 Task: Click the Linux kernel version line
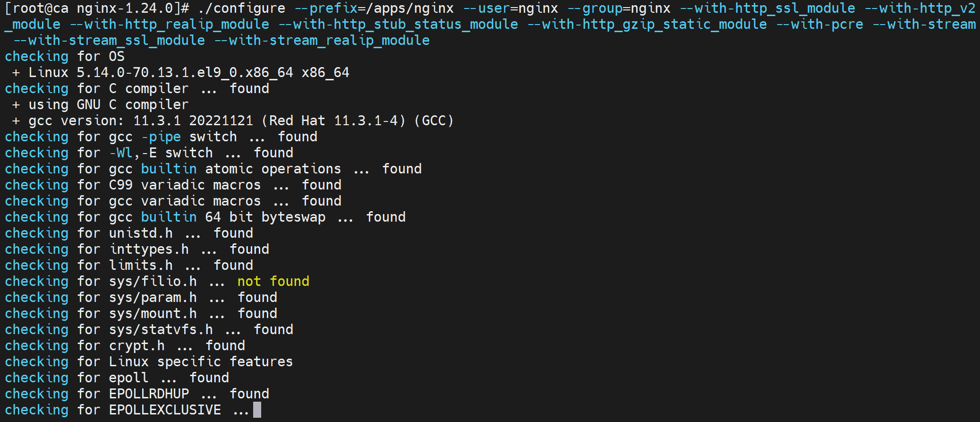[189, 73]
